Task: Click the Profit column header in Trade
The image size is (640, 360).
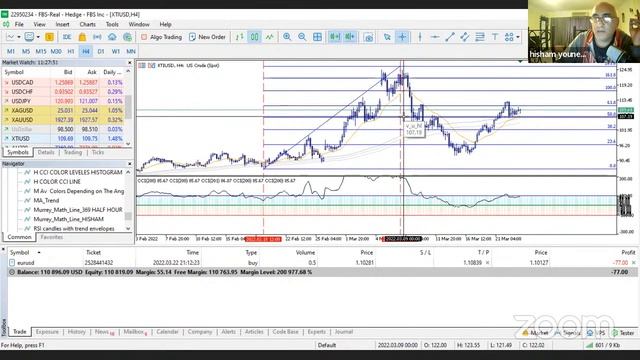Action: tap(628, 253)
